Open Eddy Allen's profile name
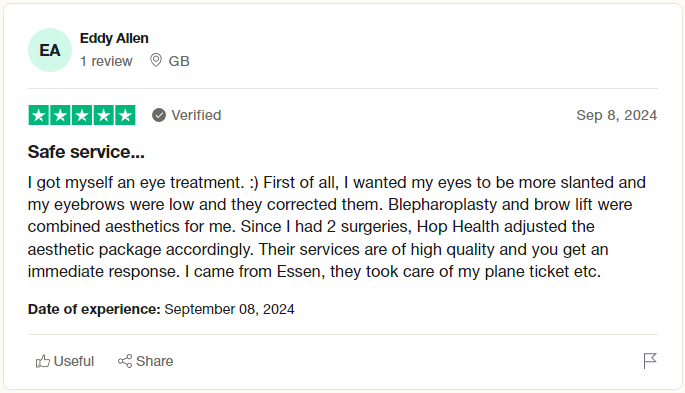Image resolution: width=685 pixels, height=393 pixels. click(114, 38)
